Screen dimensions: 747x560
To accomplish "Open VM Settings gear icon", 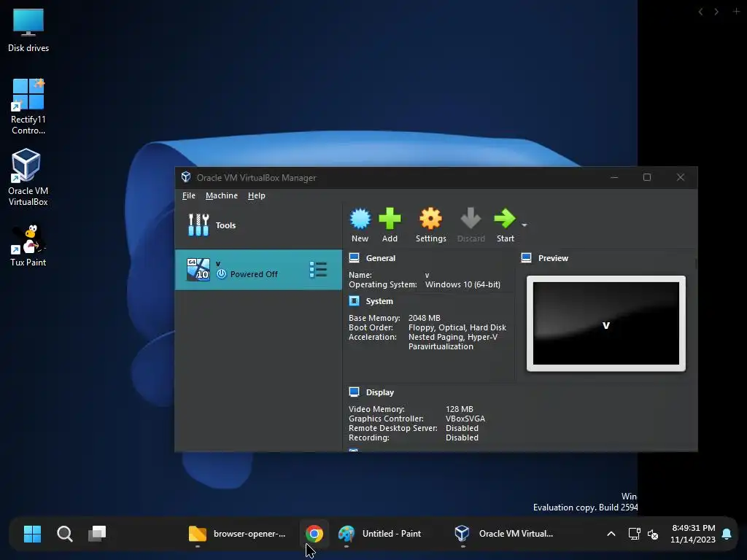I will 430,219.
